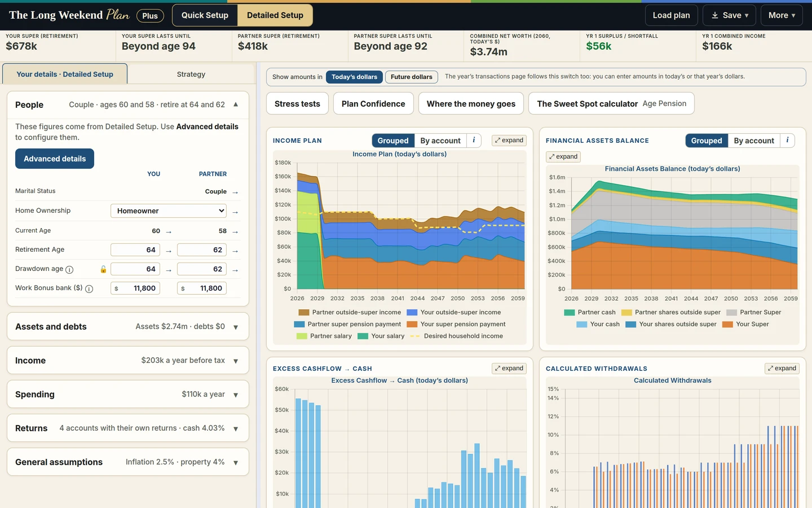
Task: Click the arrow between Drawdown age fields
Action: point(169,270)
